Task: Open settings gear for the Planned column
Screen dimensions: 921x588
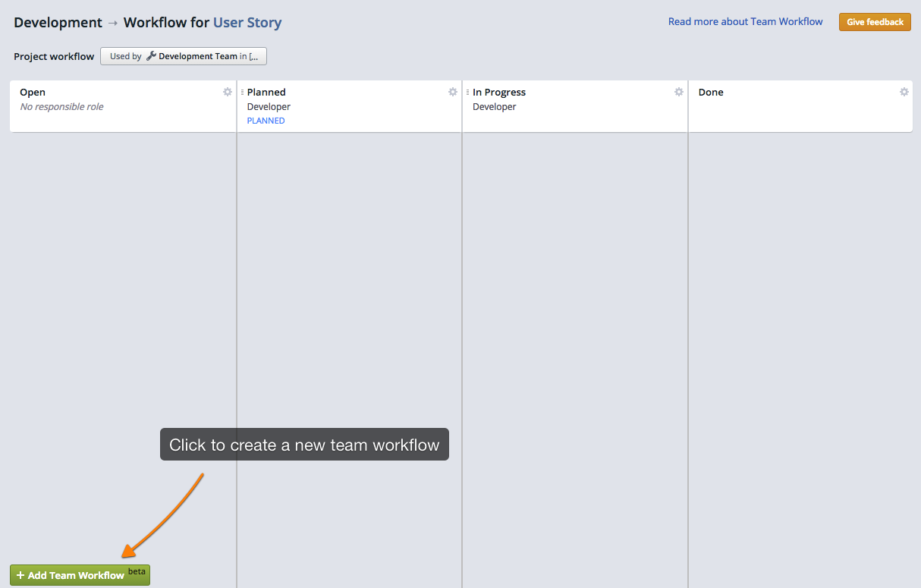Action: pos(453,92)
